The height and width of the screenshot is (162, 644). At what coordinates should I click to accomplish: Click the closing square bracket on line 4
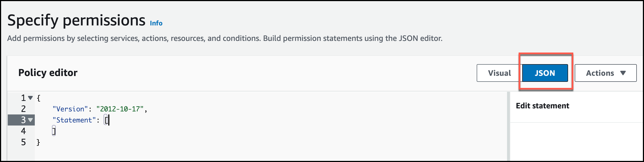54,131
